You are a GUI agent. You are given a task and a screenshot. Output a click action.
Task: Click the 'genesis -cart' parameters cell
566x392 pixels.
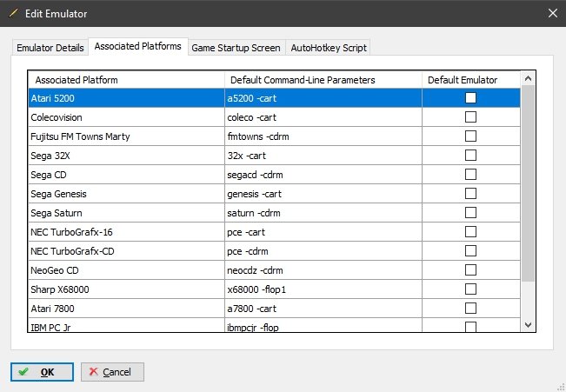coord(323,194)
